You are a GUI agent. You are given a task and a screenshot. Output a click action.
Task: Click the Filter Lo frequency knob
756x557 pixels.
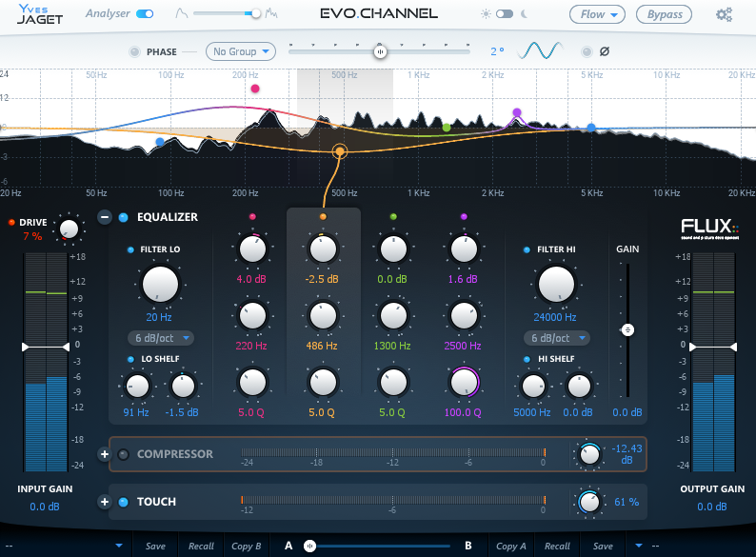tap(160, 284)
